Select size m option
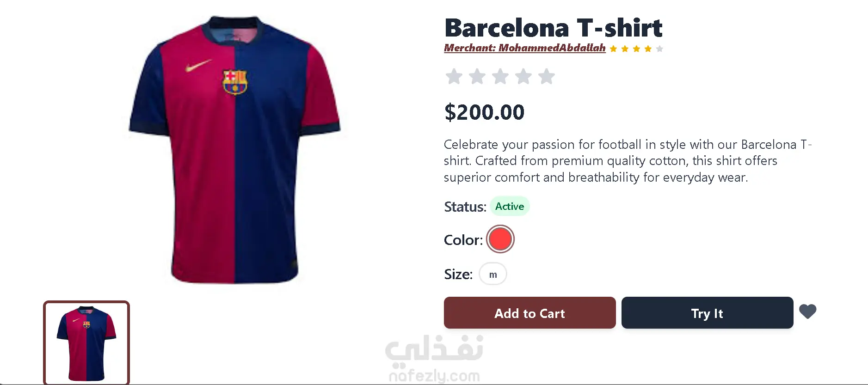 (x=493, y=274)
